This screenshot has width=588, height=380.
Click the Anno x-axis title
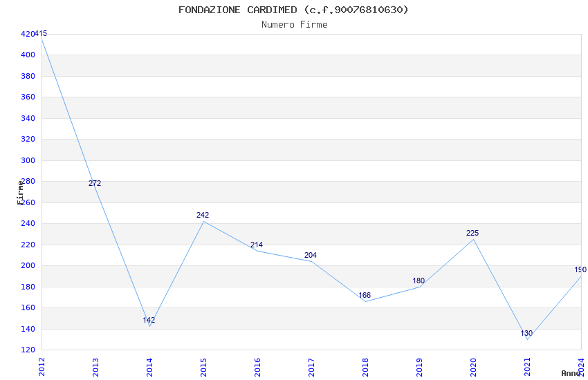571,373
